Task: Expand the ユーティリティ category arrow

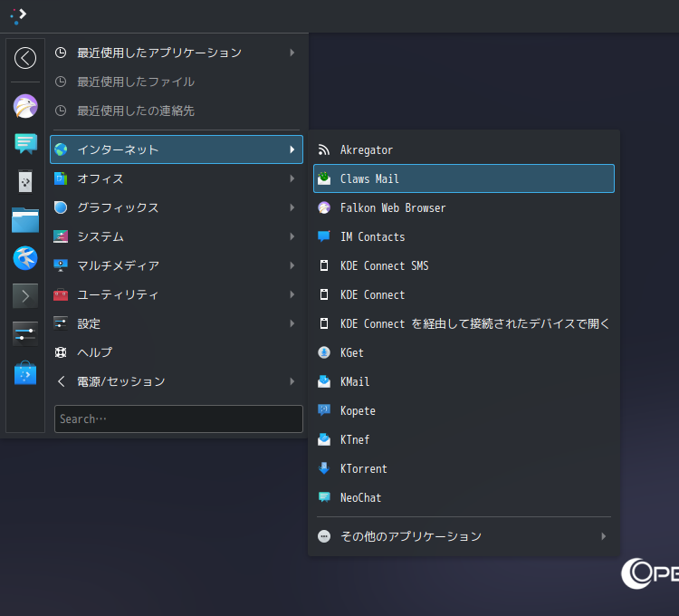Action: tap(292, 294)
